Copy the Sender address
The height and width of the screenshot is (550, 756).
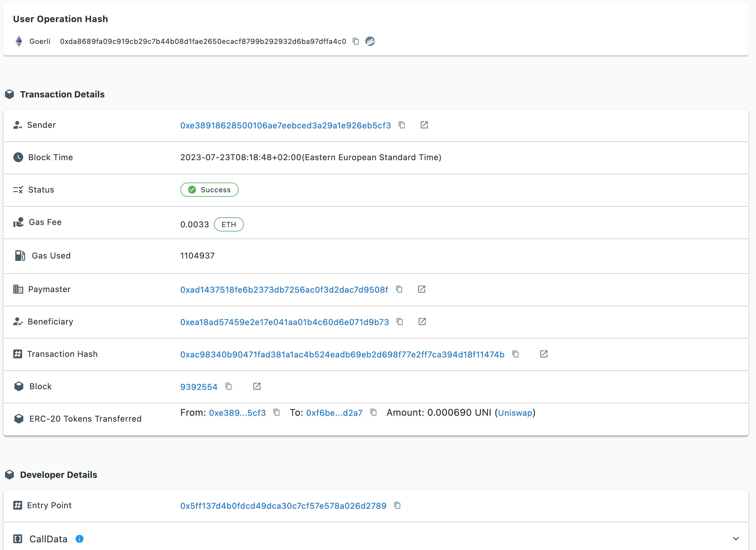pyautogui.click(x=402, y=125)
